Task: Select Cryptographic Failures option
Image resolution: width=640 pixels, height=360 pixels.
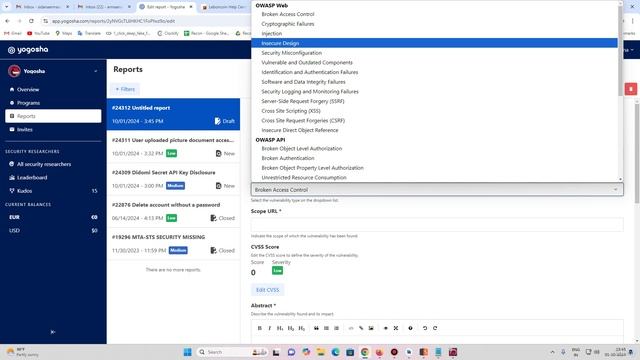Action: 434,24
